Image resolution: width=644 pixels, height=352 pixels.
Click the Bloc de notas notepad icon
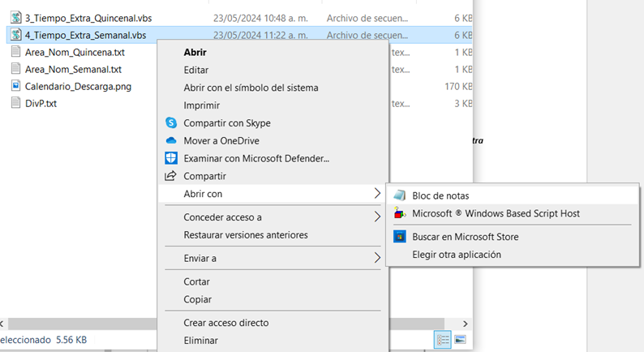(x=399, y=195)
